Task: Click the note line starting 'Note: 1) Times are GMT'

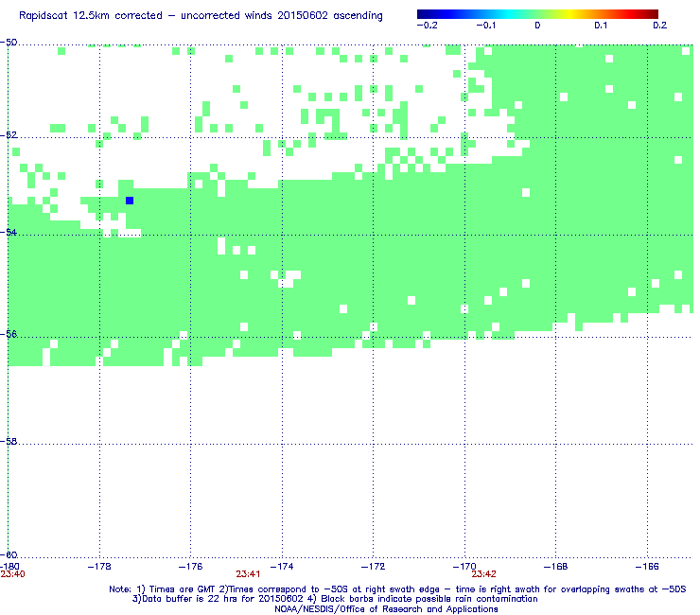Action: (x=397, y=589)
